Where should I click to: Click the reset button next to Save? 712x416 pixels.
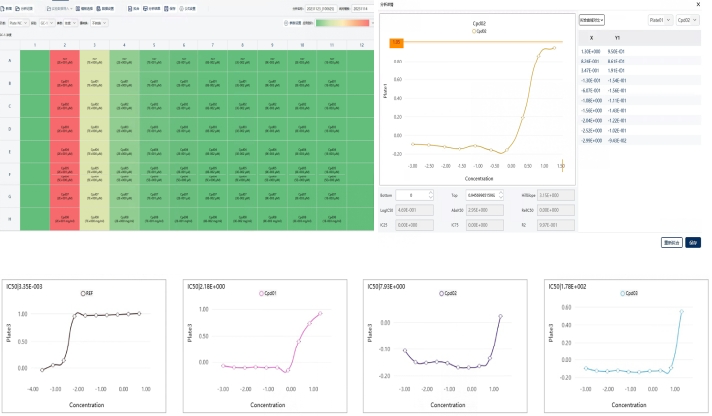point(672,242)
